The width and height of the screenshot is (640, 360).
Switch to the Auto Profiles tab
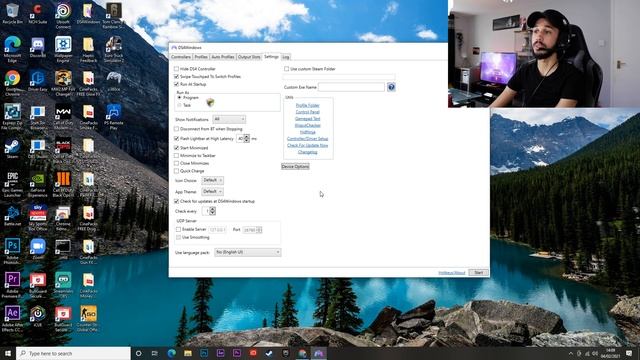coord(223,57)
